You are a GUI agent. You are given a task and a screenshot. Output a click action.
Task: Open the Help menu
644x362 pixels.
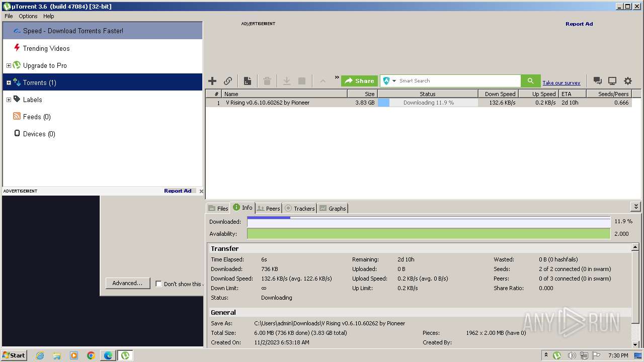[49, 16]
